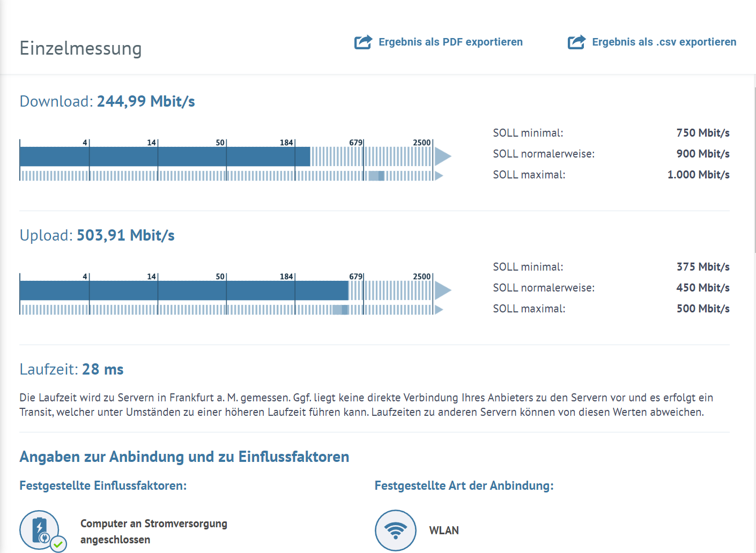Screen dimensions: 756x553
Task: Click 'Computer an Stromversorgung angeschlossen' text
Action: 154,532
